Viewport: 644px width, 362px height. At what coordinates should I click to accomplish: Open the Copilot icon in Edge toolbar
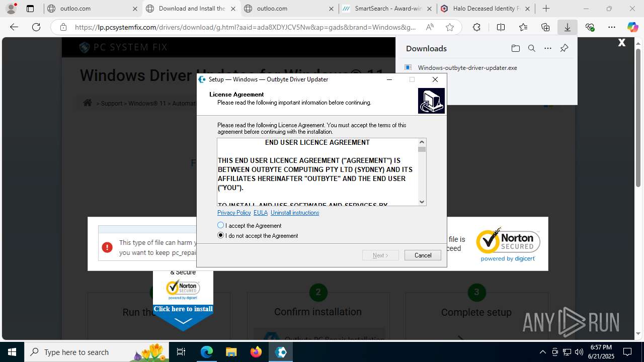(632, 27)
